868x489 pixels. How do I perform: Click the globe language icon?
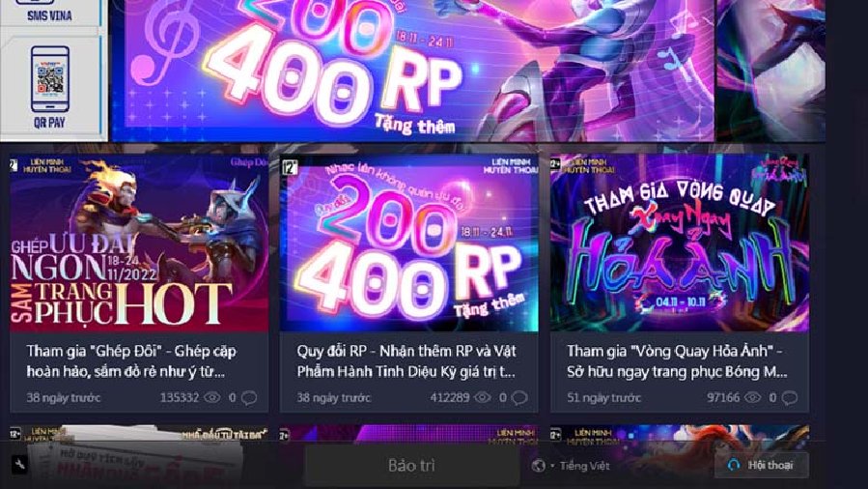538,466
